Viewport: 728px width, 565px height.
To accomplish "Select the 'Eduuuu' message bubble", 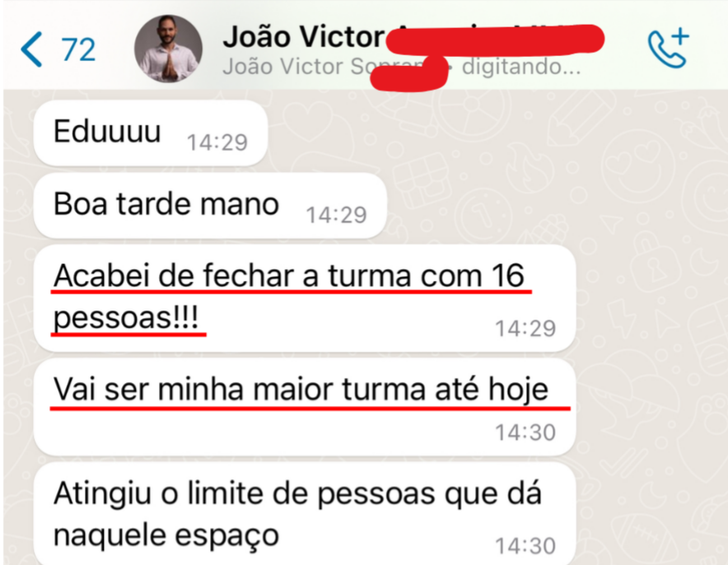I will point(151,133).
